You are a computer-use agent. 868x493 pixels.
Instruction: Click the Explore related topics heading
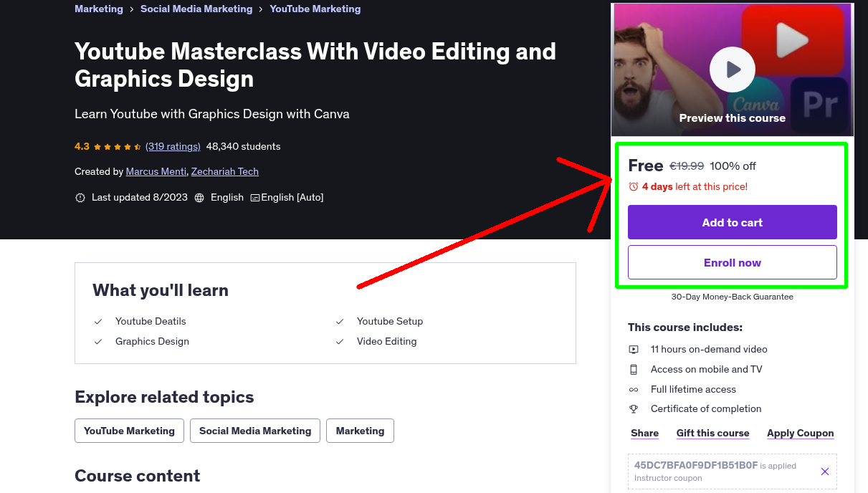164,397
